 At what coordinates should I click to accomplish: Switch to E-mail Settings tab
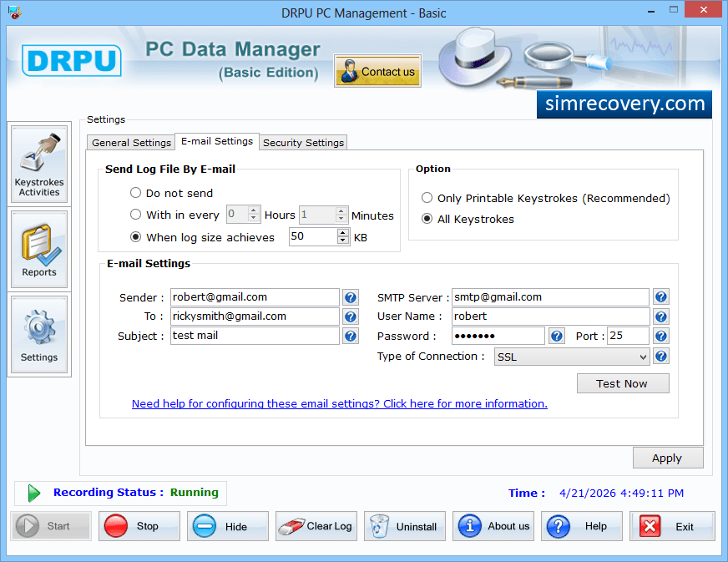pos(217,141)
